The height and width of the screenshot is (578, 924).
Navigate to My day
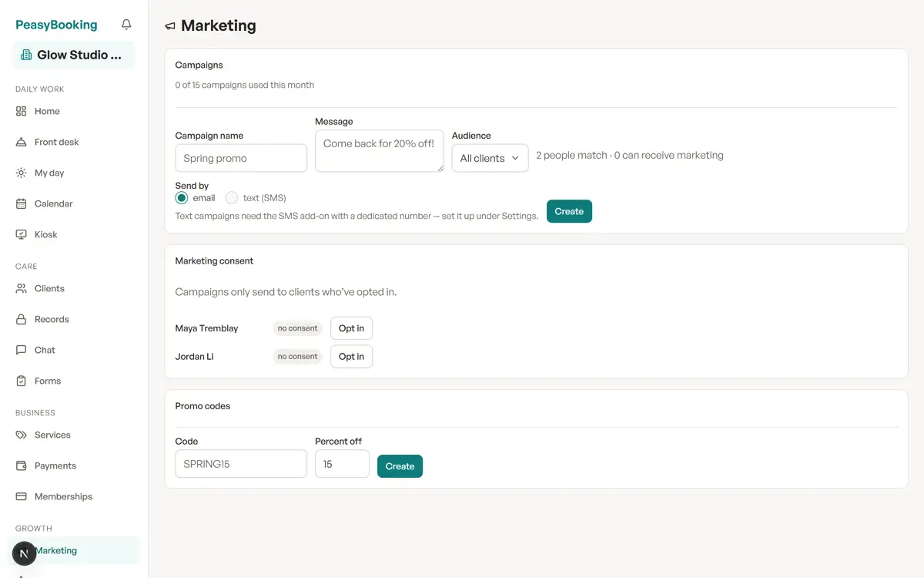tap(74, 173)
